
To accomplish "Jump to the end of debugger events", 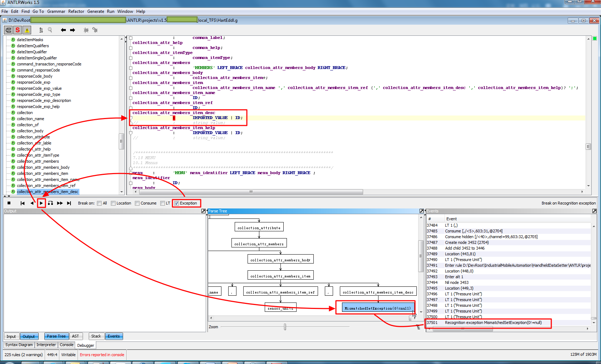I will tap(69, 203).
